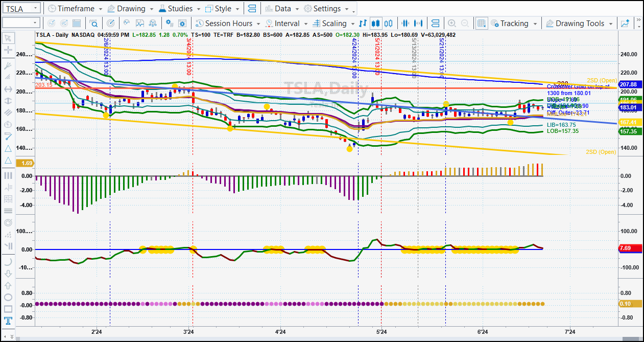Expand the Tracking dropdown arrow
The height and width of the screenshot is (342, 644).
tap(535, 24)
